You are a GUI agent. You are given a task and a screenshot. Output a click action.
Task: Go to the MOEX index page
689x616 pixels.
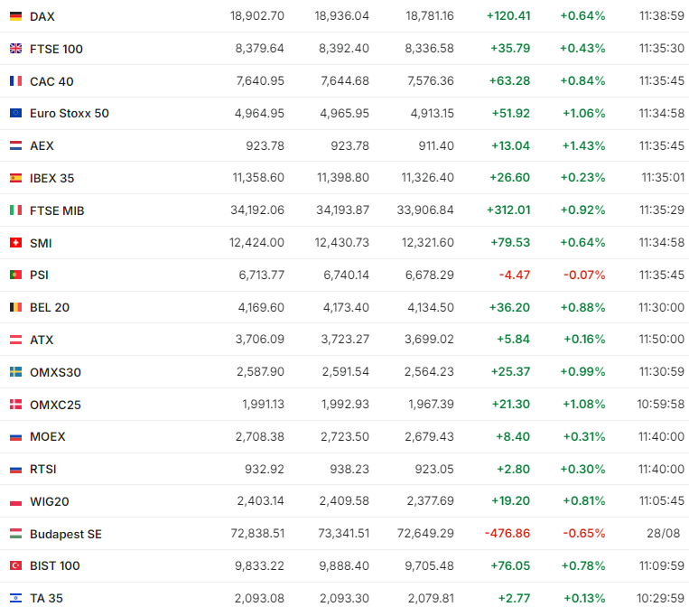coord(47,436)
